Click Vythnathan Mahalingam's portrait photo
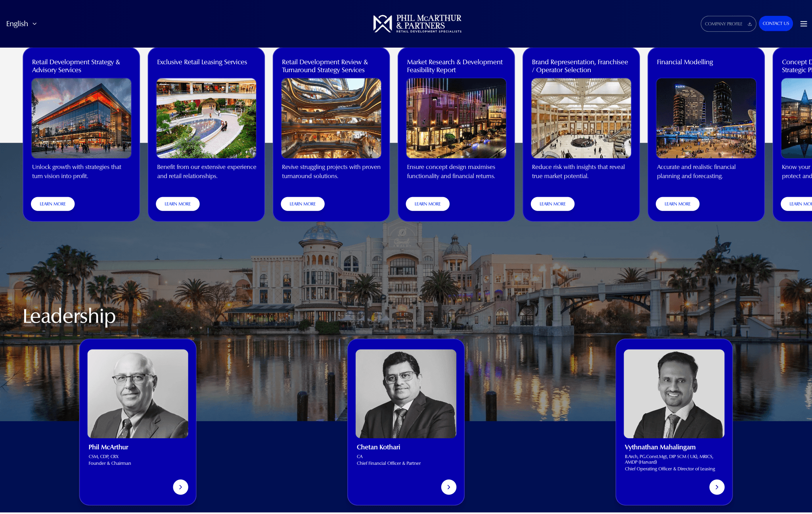This screenshot has width=812, height=514. (x=674, y=393)
